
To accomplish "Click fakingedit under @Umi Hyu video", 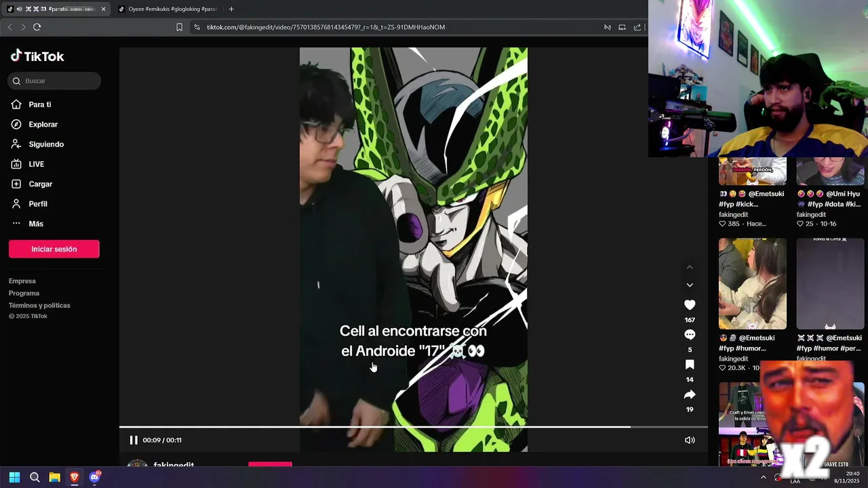I will (x=811, y=215).
